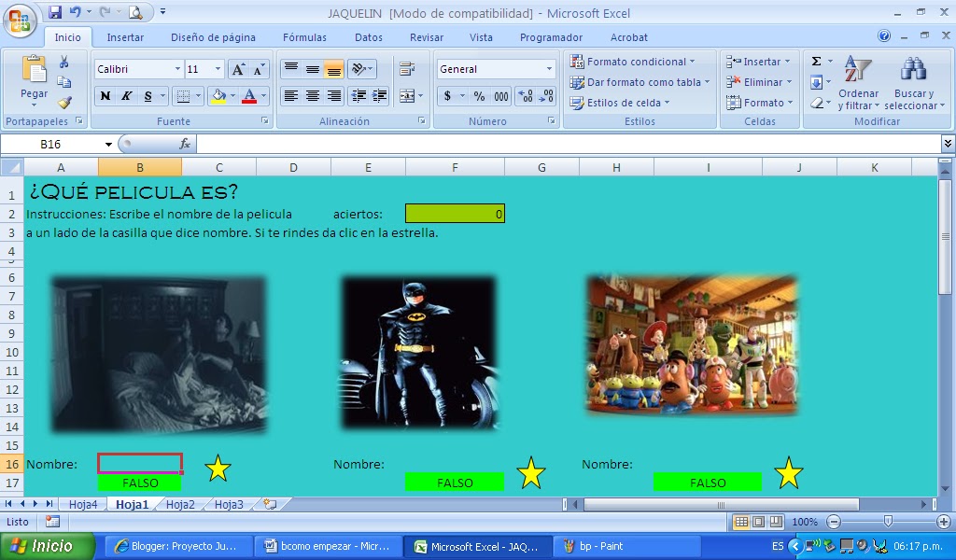Open the font size dropdown
Image resolution: width=956 pixels, height=560 pixels.
[217, 69]
